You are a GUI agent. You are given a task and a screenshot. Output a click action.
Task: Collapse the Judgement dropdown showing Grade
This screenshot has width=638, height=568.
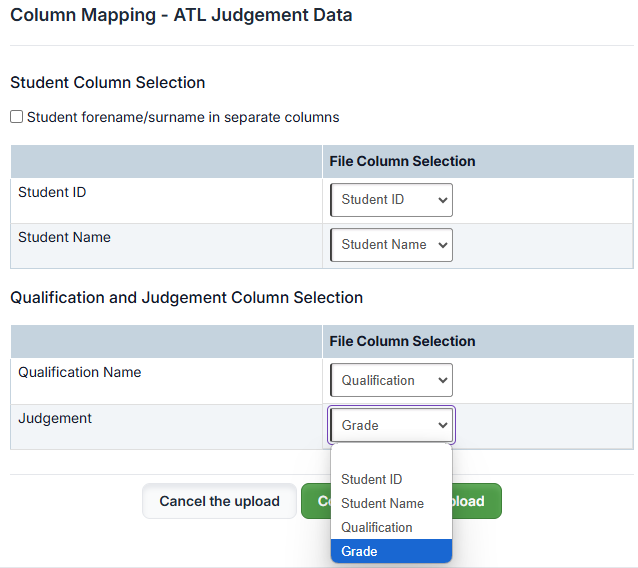391,425
